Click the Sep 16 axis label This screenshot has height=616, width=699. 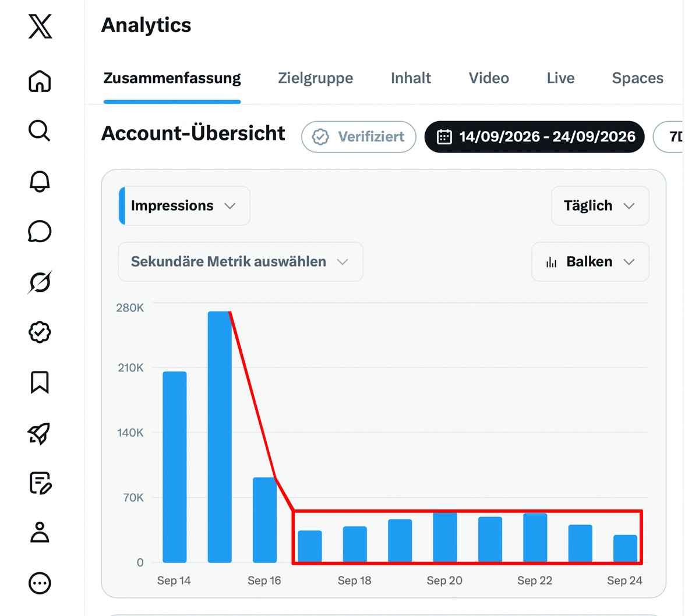pyautogui.click(x=264, y=580)
